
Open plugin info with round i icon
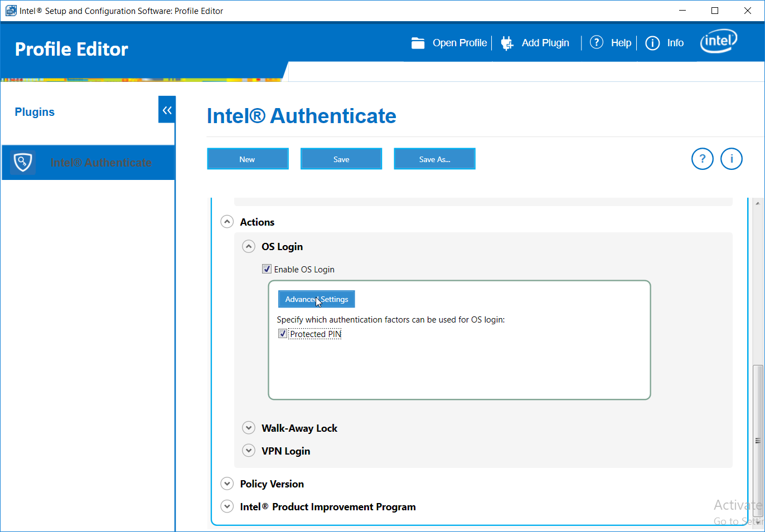tap(732, 159)
